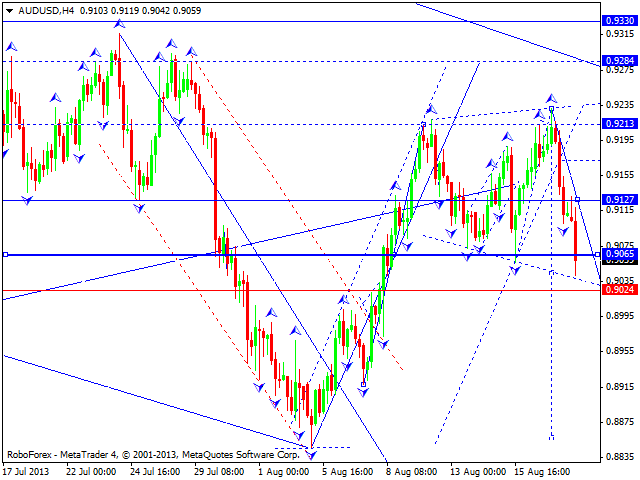Viewport: 640px width, 480px height.
Task: Click the right handle of the thick 0.9065 line
Action: click(597, 255)
